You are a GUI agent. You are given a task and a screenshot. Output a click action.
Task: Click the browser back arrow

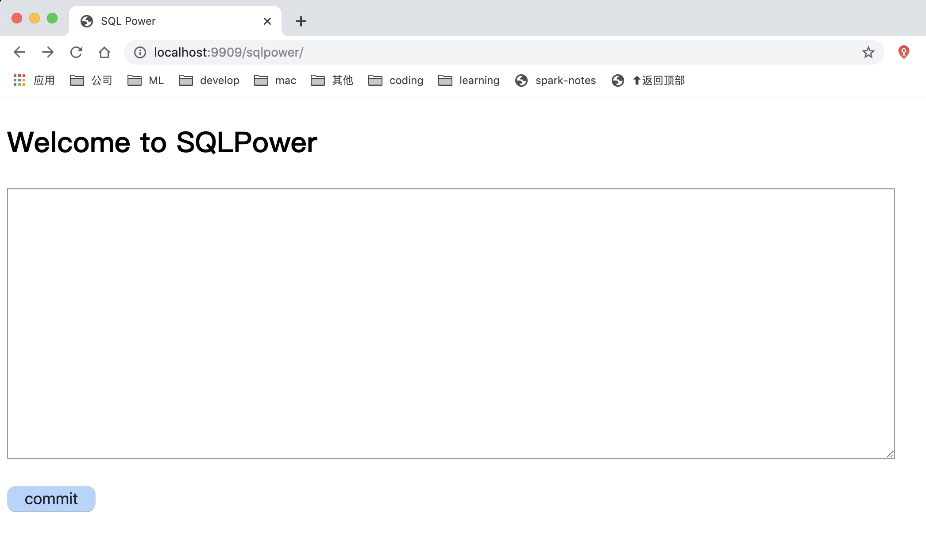tap(19, 52)
